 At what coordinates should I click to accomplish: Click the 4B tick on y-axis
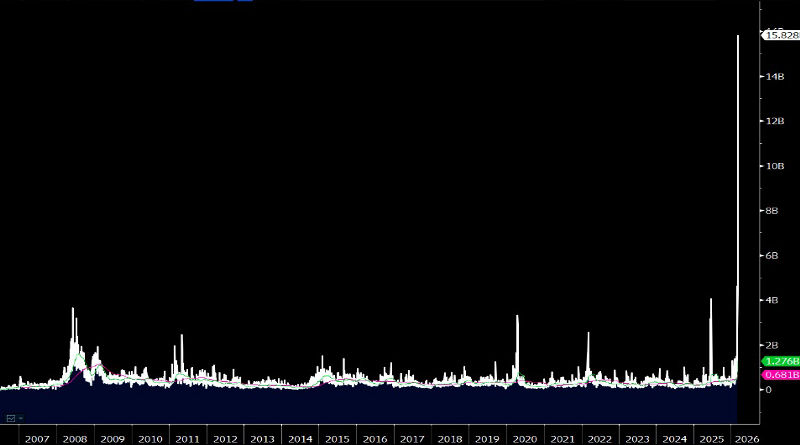pos(772,300)
